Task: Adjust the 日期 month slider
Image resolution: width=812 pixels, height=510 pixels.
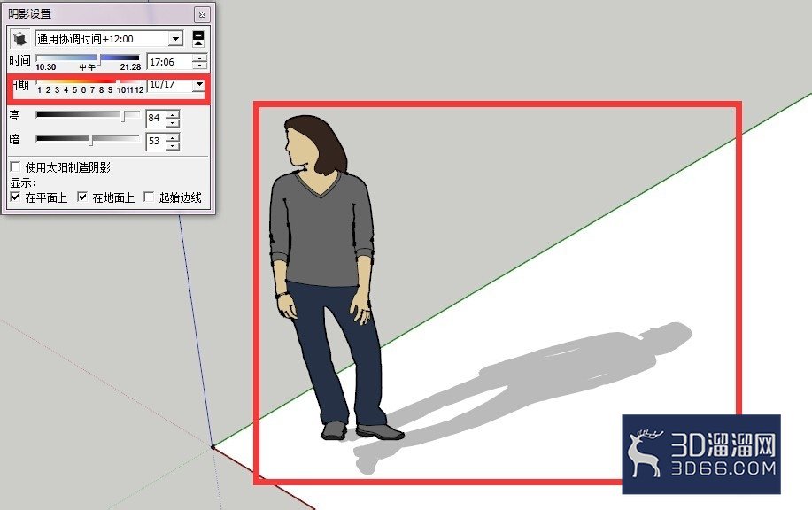Action: click(89, 81)
